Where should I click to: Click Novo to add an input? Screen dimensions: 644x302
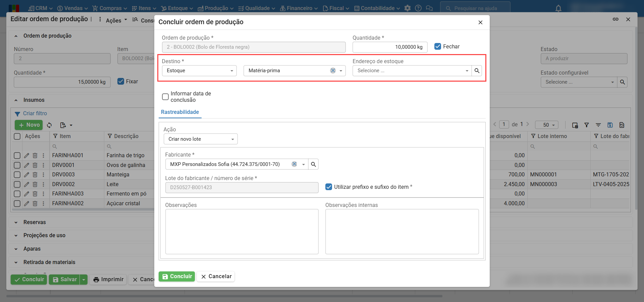[x=29, y=125]
